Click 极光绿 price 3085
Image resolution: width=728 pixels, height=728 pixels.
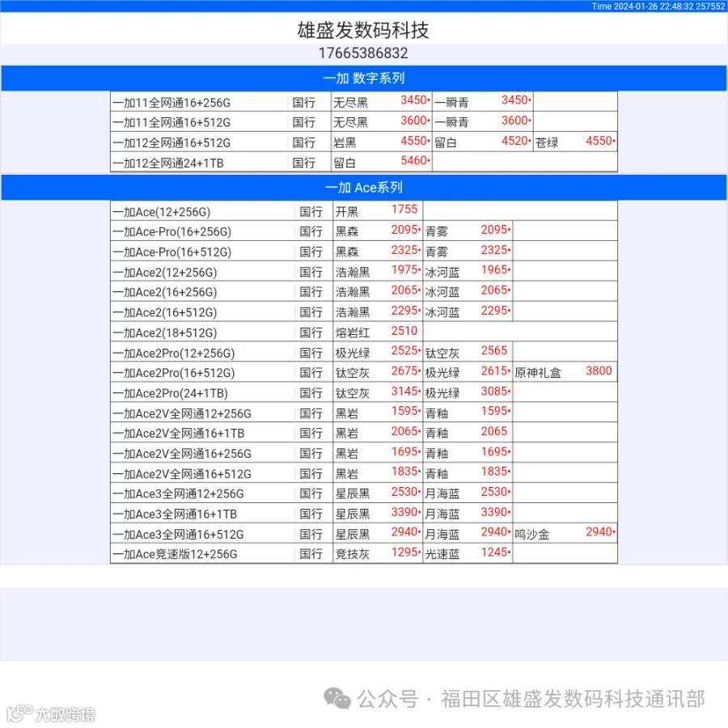(494, 391)
